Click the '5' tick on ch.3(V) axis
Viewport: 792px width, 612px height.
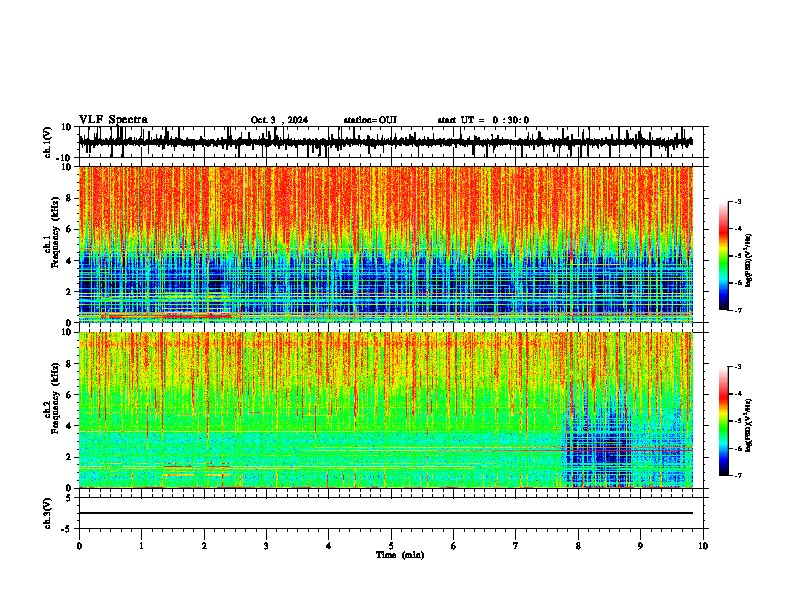(x=70, y=498)
